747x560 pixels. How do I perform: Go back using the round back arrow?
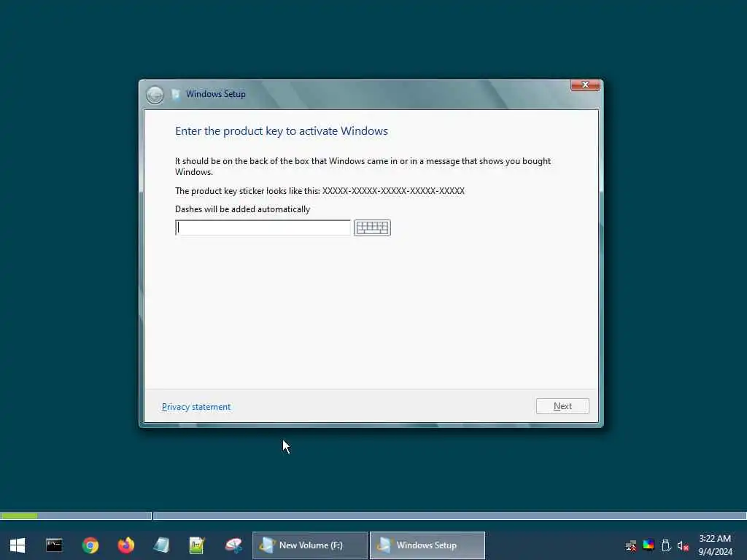coord(155,95)
